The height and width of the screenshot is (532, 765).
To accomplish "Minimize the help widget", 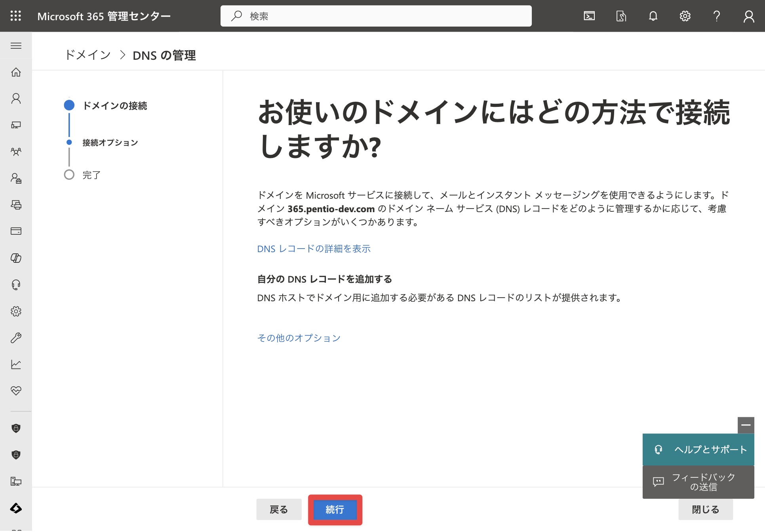I will (x=746, y=425).
